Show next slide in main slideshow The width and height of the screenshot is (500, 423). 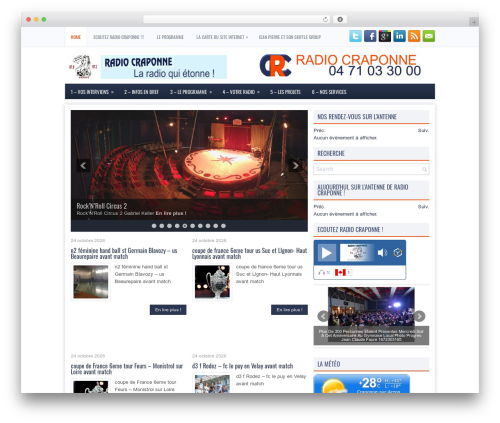click(x=295, y=165)
